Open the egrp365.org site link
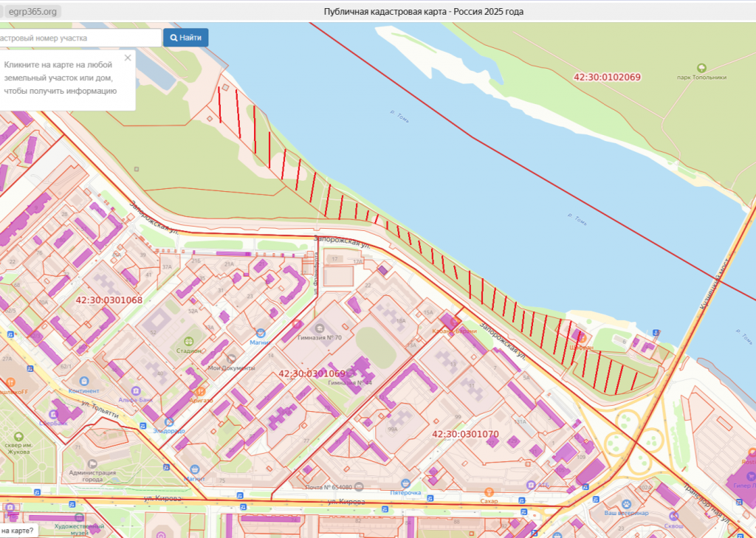The width and height of the screenshot is (756, 538). pos(32,12)
